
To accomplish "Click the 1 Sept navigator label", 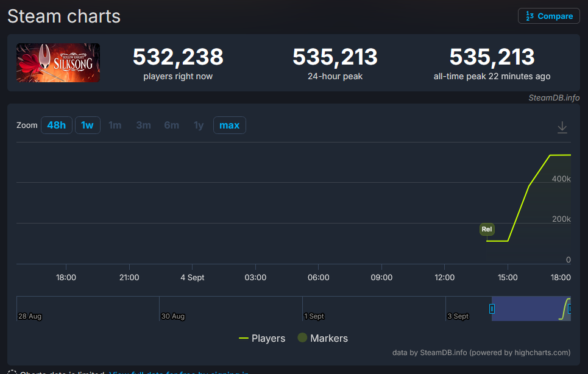I will 314,316.
